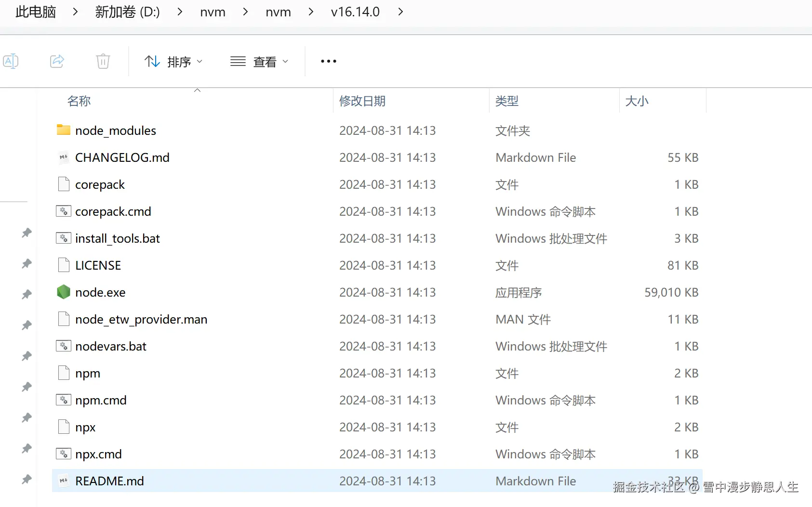Click the pin icon beside node.exe row
Viewport: 812px width, 507px height.
point(27,295)
